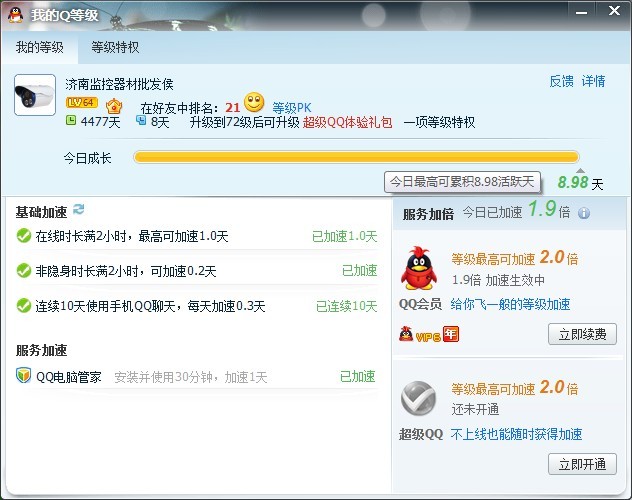Switch to the 等级特权 tab
The image size is (632, 500).
pos(115,48)
